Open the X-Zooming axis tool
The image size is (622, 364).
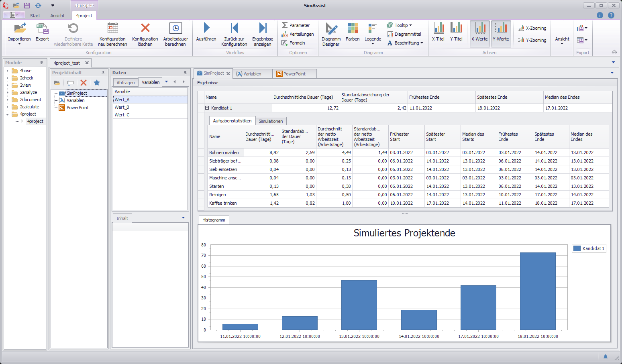click(532, 28)
